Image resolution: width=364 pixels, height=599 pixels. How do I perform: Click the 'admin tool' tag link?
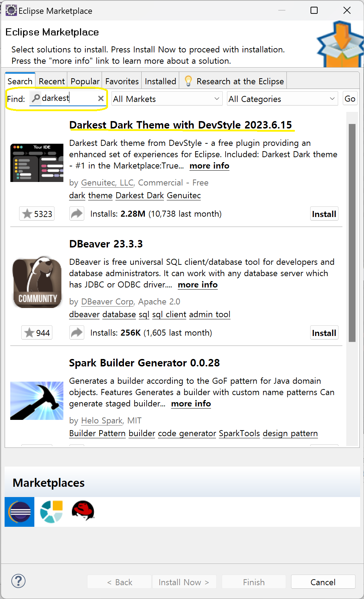(x=210, y=314)
